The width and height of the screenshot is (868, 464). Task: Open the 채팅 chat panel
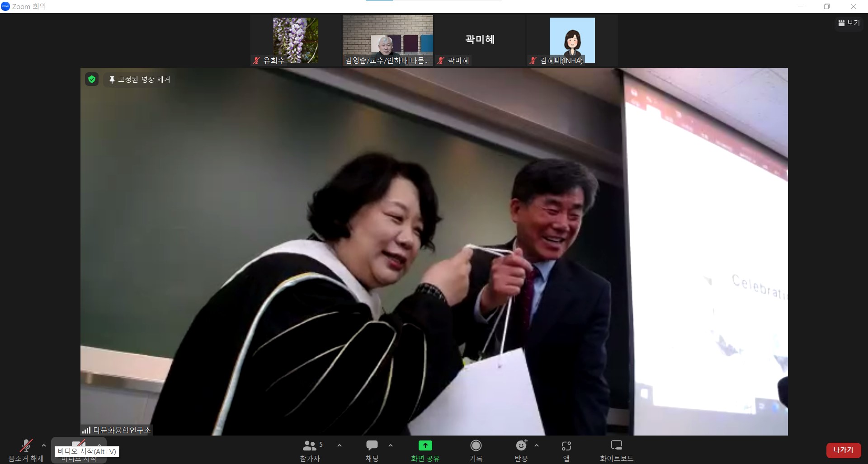click(x=372, y=450)
